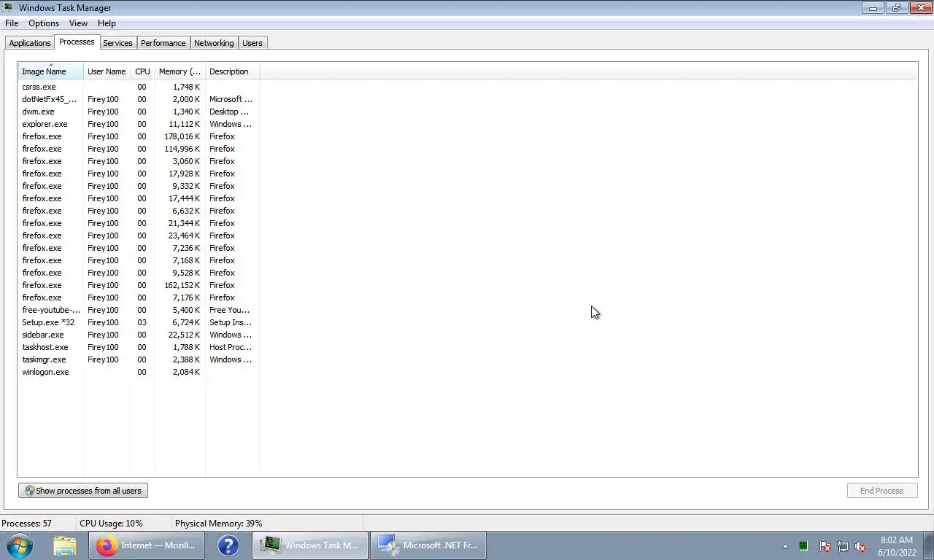Open the clock showing 8:02 AM
The height and width of the screenshot is (560, 934).
(x=897, y=546)
